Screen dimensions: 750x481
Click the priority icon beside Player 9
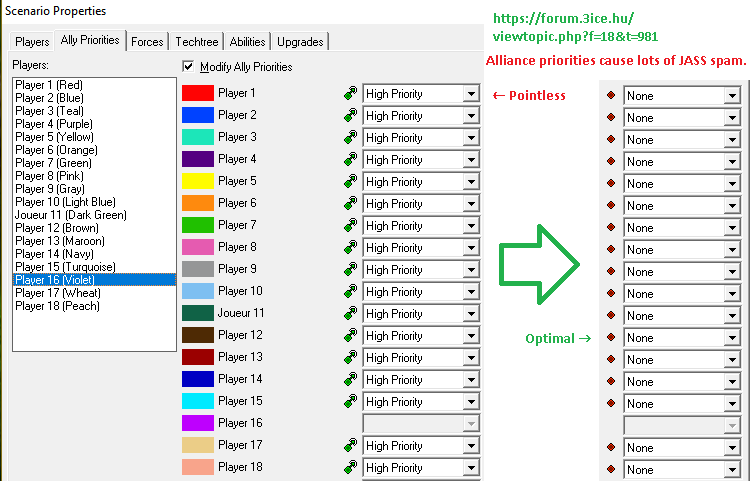coord(350,269)
